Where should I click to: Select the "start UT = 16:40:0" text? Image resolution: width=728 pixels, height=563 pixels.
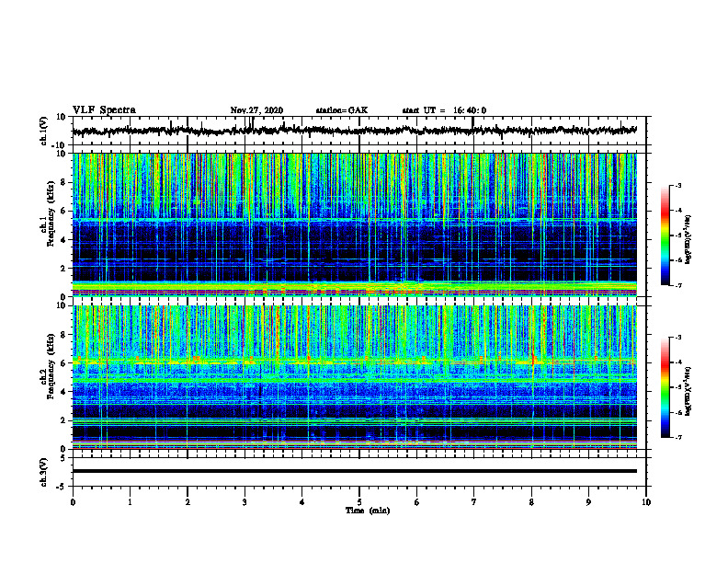click(x=444, y=110)
